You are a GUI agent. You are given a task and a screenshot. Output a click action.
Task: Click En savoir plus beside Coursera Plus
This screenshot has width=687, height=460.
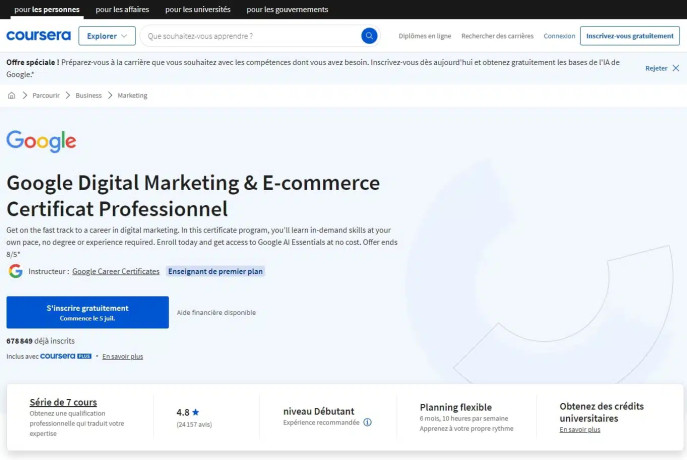tap(123, 356)
